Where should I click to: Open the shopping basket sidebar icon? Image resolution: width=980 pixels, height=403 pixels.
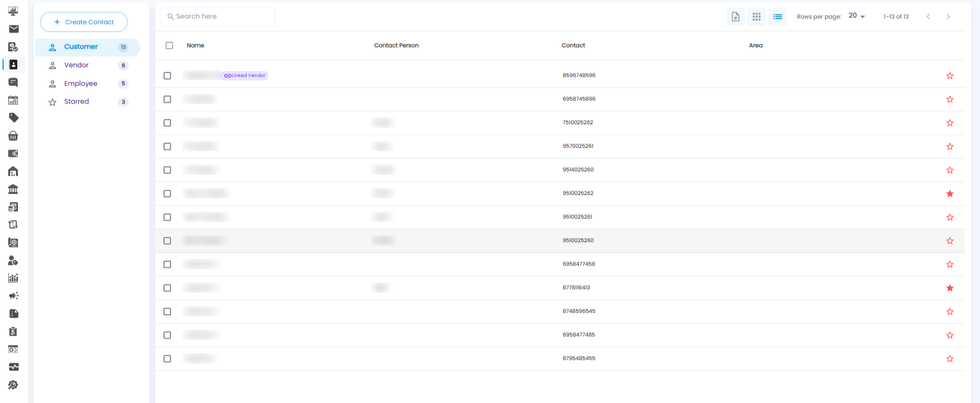(13, 136)
